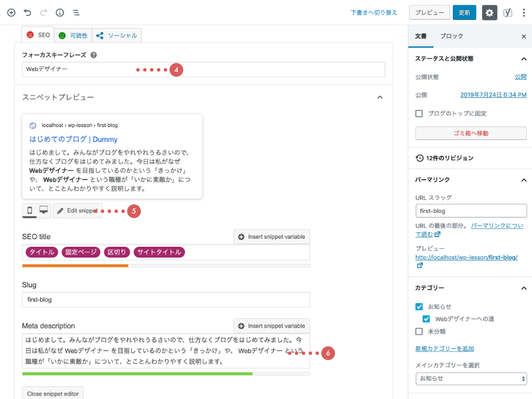
Task: Click the 更新 update button
Action: coord(464,13)
